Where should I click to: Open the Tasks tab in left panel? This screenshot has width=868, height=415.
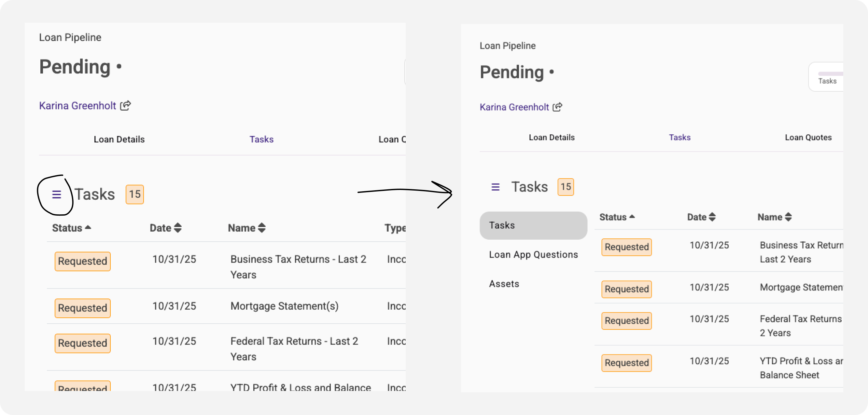[x=261, y=139]
